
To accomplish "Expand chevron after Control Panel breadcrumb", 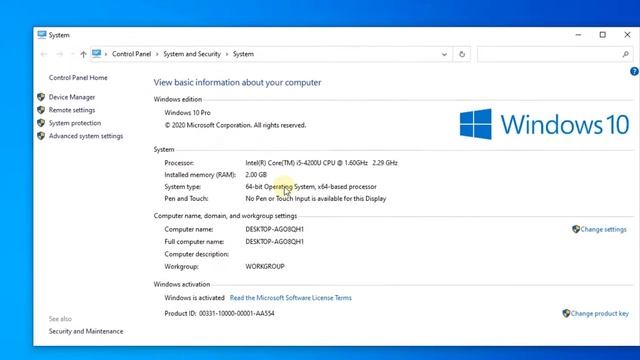I will (x=157, y=54).
